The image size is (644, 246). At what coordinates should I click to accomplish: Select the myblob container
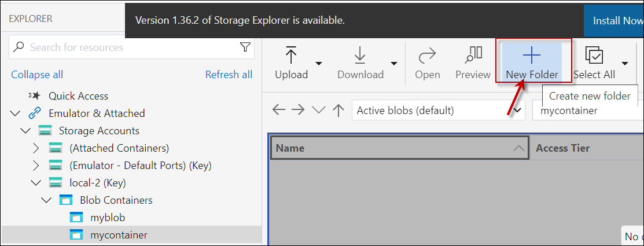coord(108,218)
